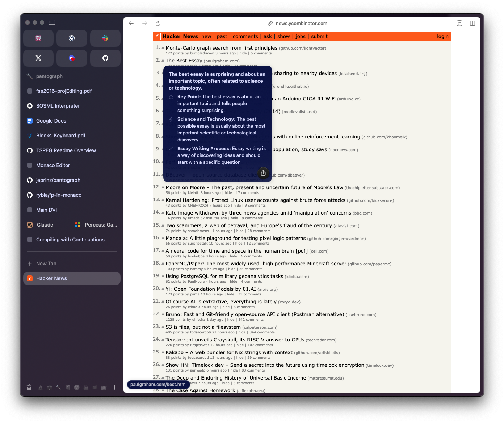This screenshot has width=504, height=423.
Task: Switch to the Main DVI tab
Action: click(x=72, y=210)
